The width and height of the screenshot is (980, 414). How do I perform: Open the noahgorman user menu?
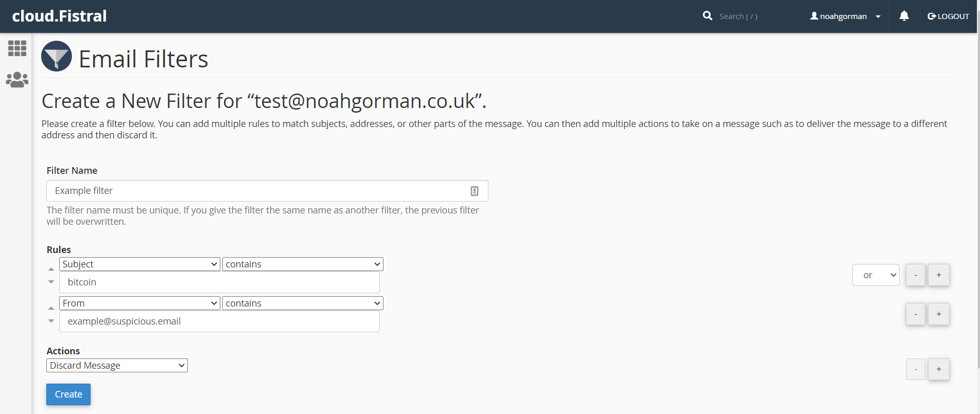845,16
